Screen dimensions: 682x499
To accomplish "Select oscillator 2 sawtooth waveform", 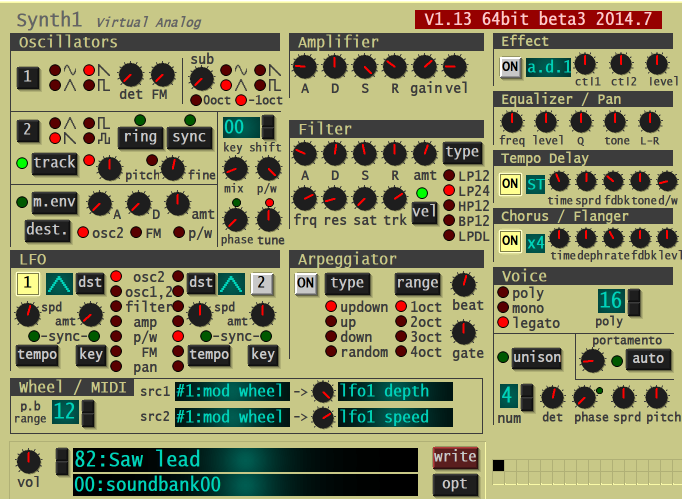I will click(55, 138).
